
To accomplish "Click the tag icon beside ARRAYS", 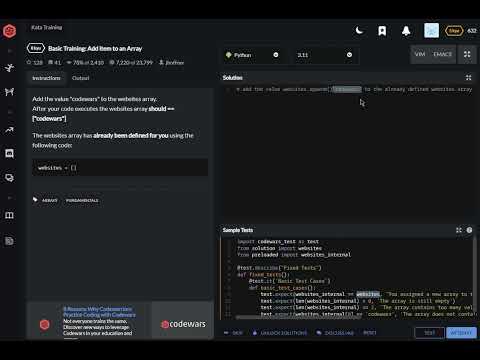I will pos(35,200).
